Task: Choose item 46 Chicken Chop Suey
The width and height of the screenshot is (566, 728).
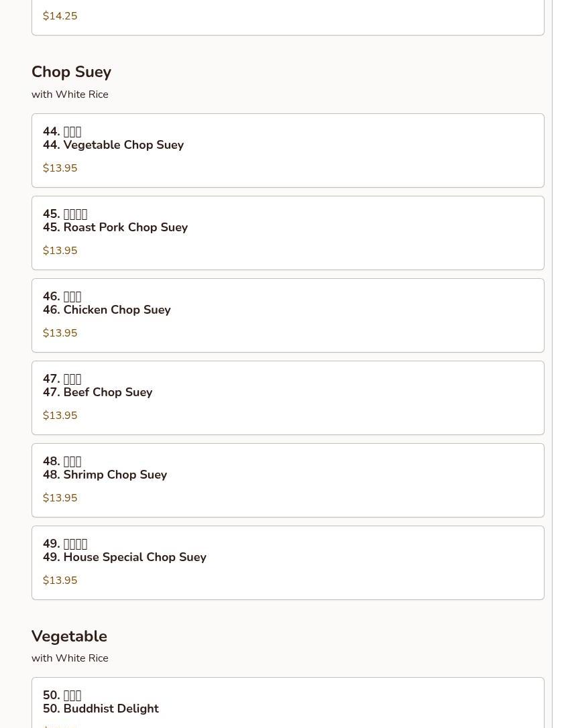Action: pos(288,315)
